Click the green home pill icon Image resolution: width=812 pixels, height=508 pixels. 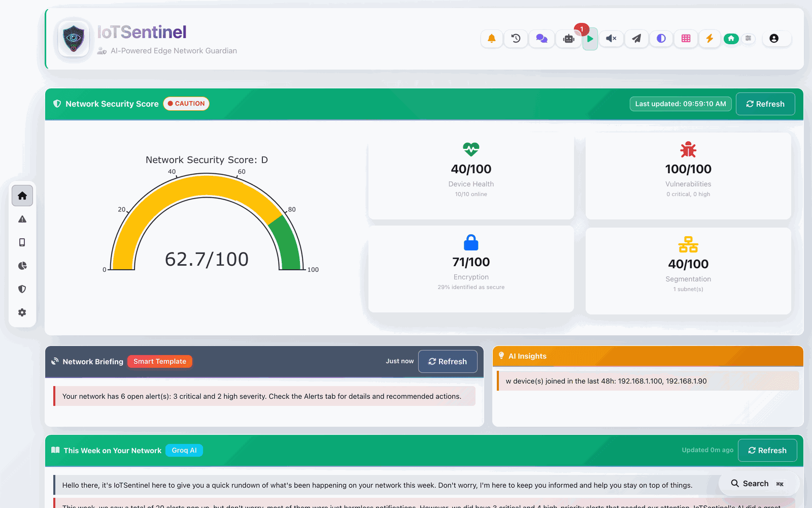coord(731,39)
